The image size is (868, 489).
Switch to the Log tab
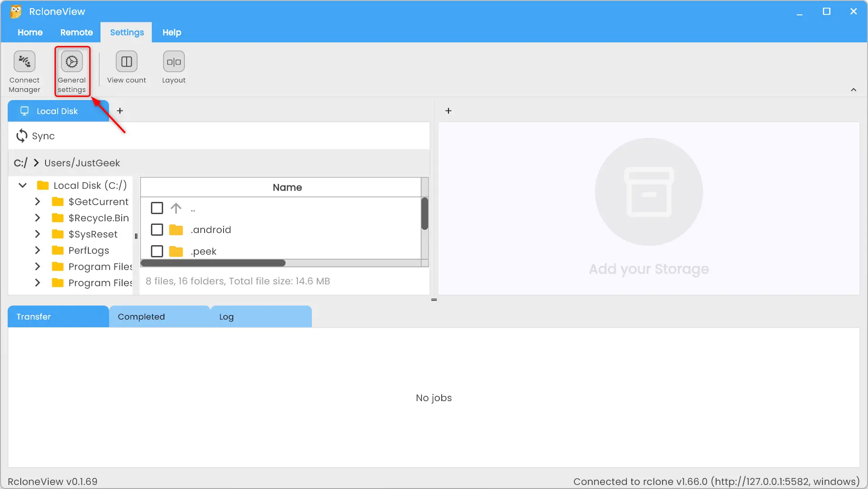pyautogui.click(x=261, y=316)
